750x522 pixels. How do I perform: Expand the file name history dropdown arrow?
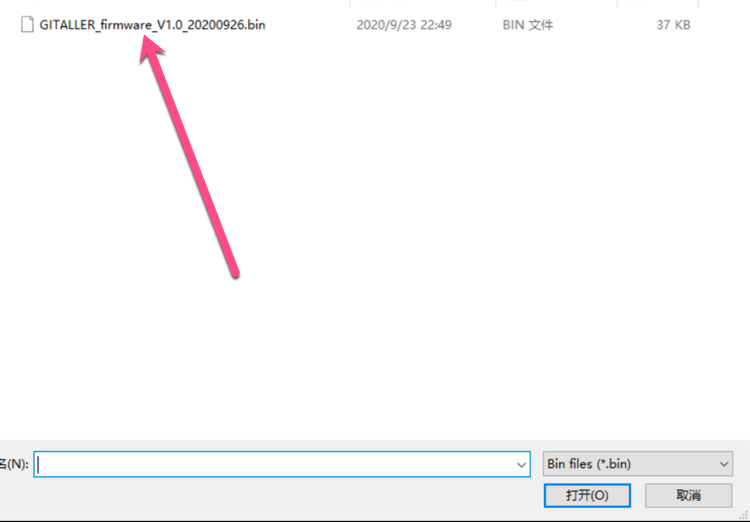521,464
